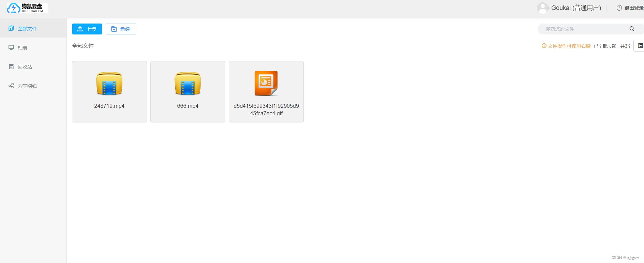Select the 666.mp4 video icon
Image resolution: width=644 pixels, height=263 pixels.
[188, 84]
